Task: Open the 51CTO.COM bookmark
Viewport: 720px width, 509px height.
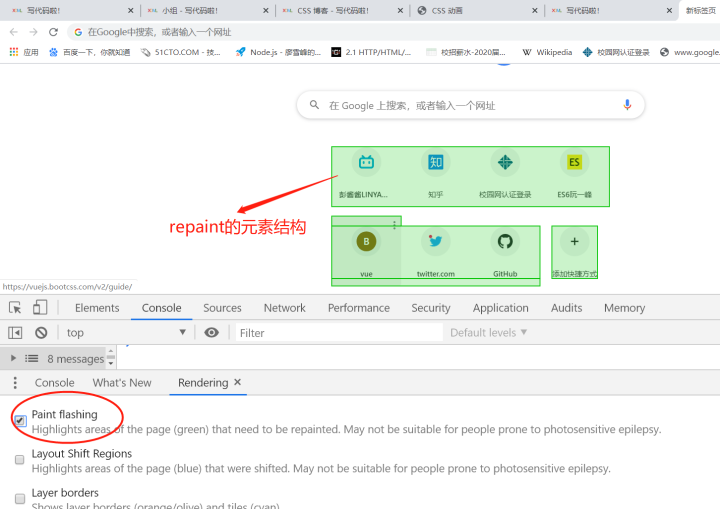Action: 181,52
